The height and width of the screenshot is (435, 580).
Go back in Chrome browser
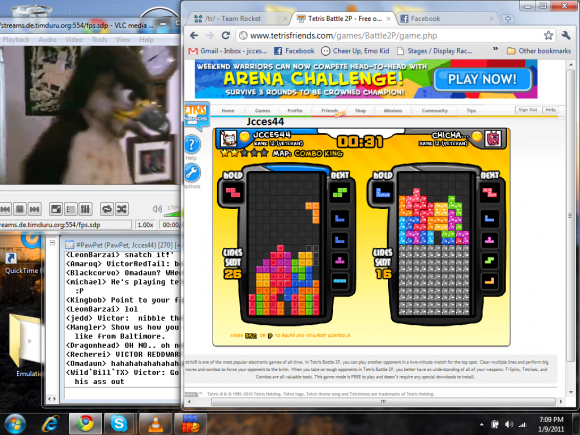(x=194, y=36)
